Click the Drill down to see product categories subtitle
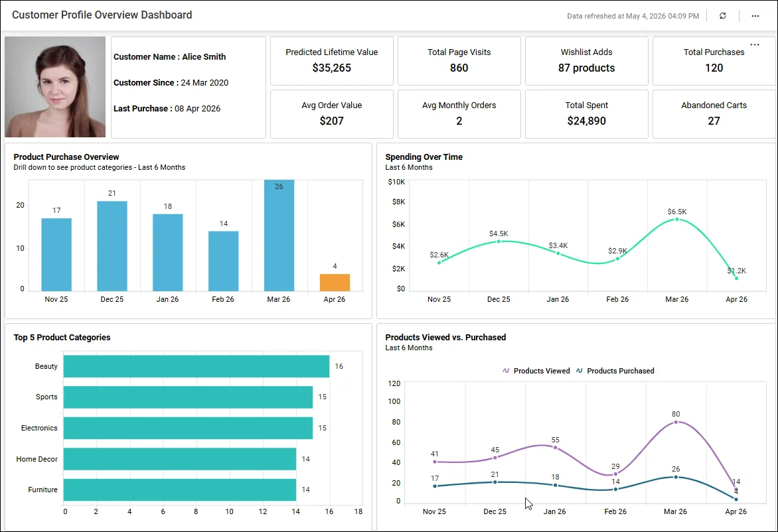The height and width of the screenshot is (532, 778). [x=99, y=168]
